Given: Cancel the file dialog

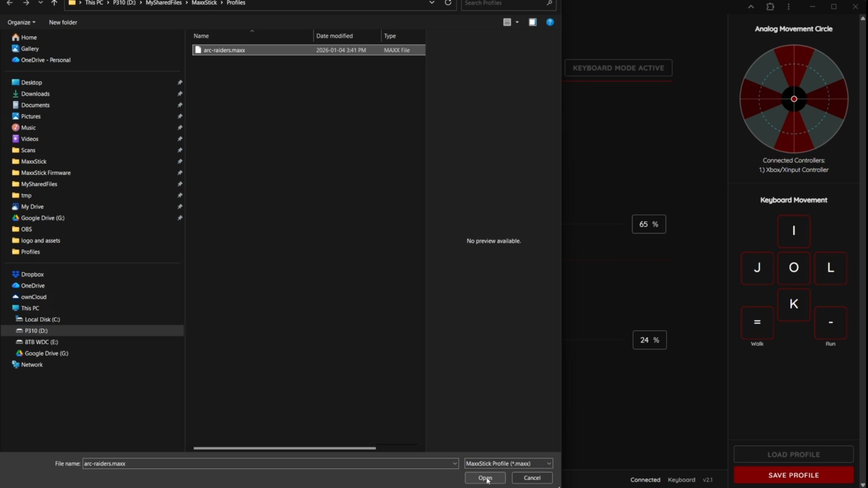Looking at the screenshot, I should pos(532,478).
